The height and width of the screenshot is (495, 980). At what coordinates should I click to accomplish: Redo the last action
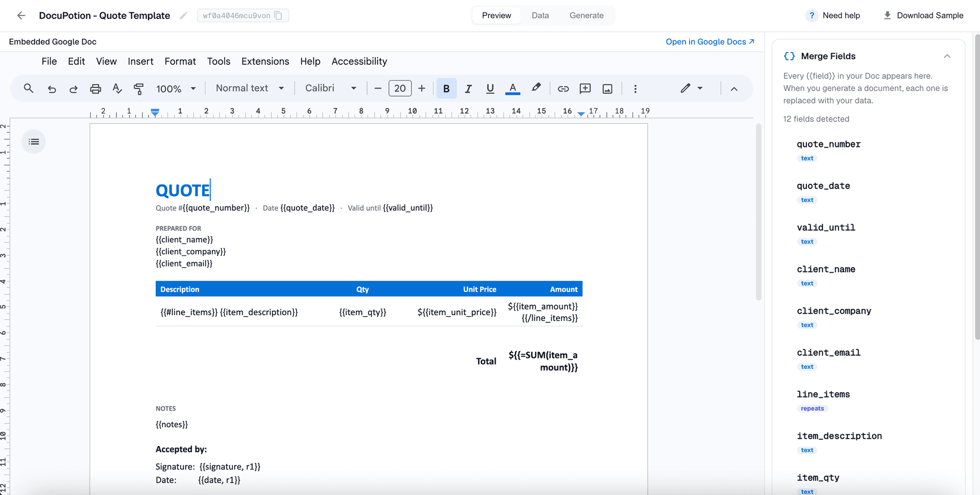(x=73, y=89)
